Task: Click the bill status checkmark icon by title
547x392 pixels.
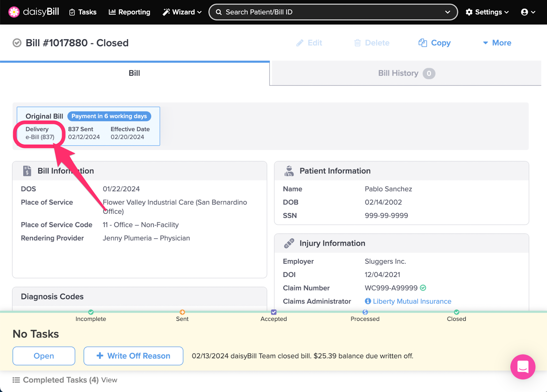Action: tap(17, 43)
